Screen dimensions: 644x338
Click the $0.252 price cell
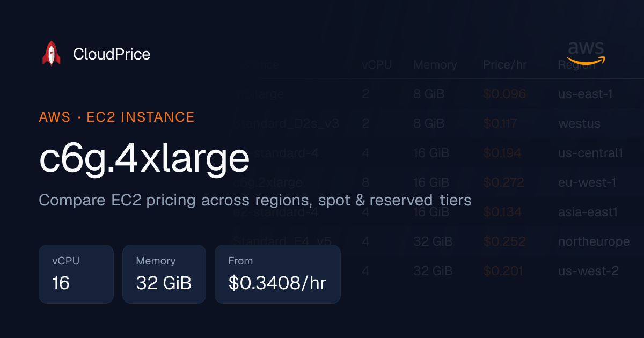coord(504,242)
